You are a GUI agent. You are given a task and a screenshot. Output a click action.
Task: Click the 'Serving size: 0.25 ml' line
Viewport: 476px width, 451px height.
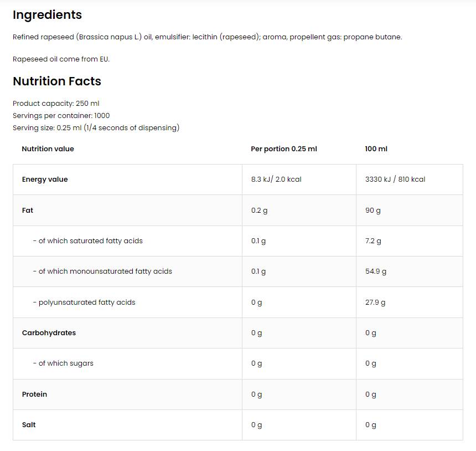point(96,128)
